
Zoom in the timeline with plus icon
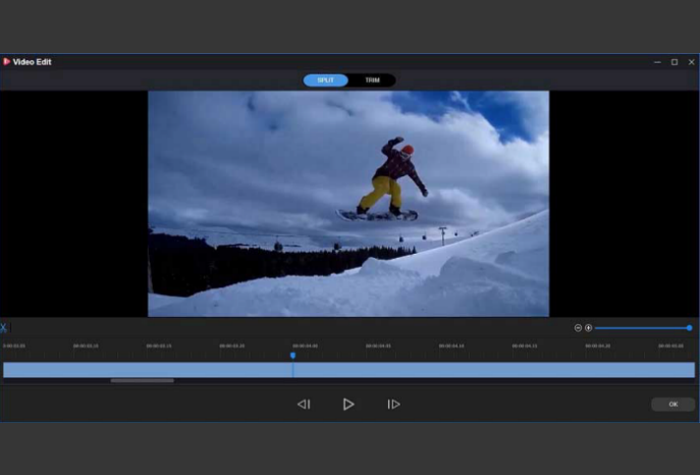pos(588,328)
